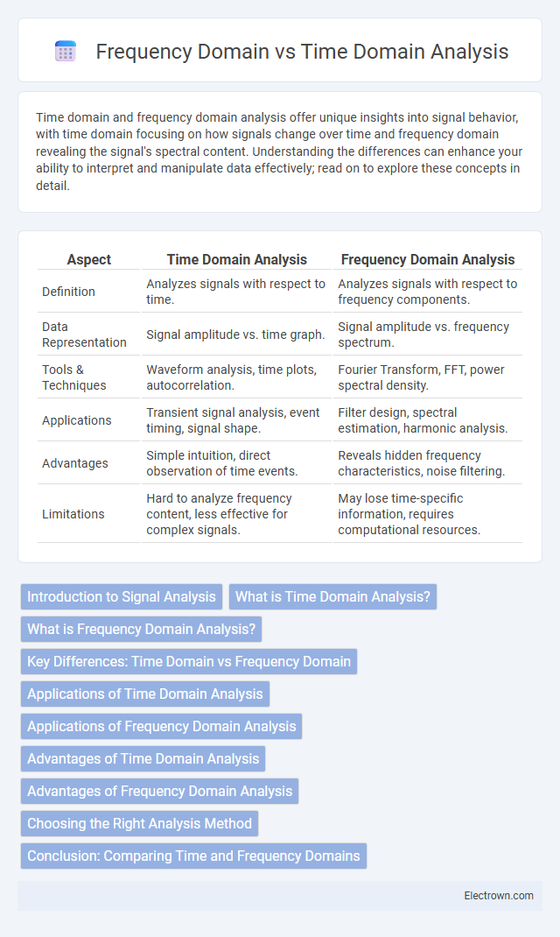Click the Limitations row label
560x937 pixels.
tap(73, 514)
